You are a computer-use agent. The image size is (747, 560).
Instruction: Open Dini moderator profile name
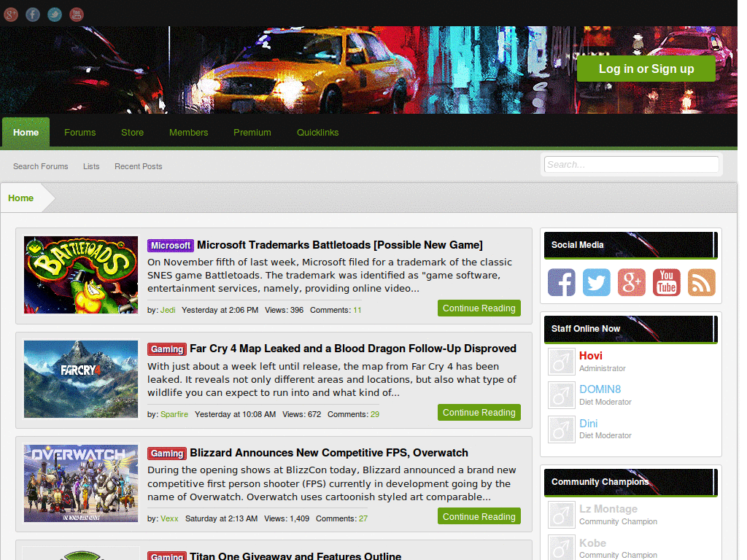[x=589, y=424]
